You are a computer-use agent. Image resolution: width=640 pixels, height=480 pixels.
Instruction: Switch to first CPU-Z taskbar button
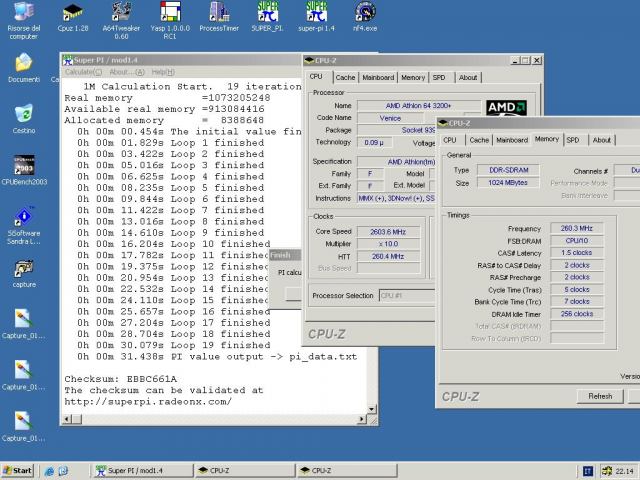pyautogui.click(x=245, y=471)
